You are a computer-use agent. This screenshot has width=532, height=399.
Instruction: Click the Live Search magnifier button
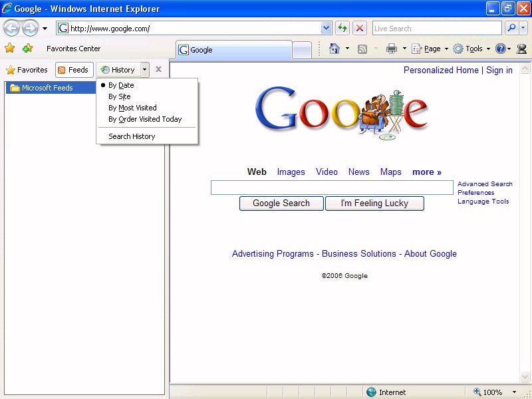[511, 28]
